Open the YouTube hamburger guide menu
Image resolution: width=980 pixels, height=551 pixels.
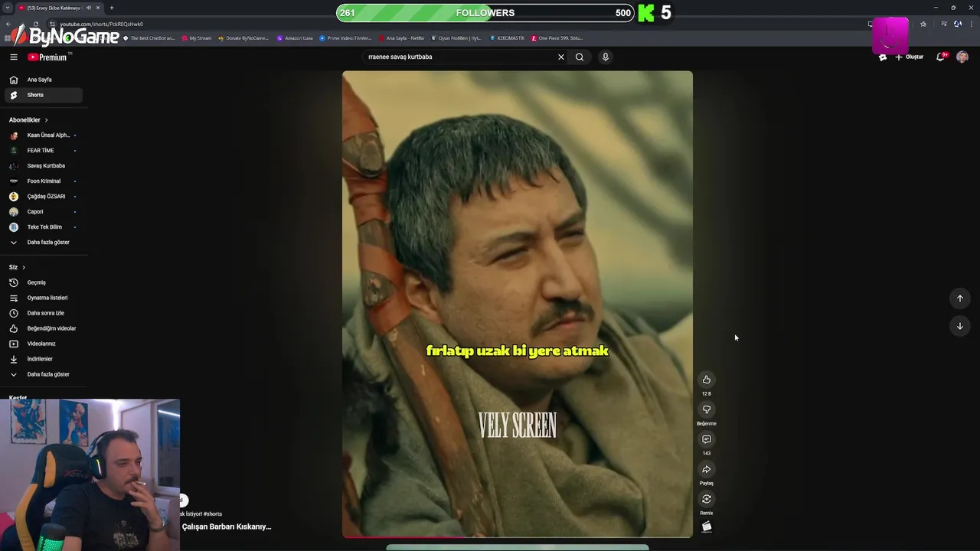tap(13, 57)
